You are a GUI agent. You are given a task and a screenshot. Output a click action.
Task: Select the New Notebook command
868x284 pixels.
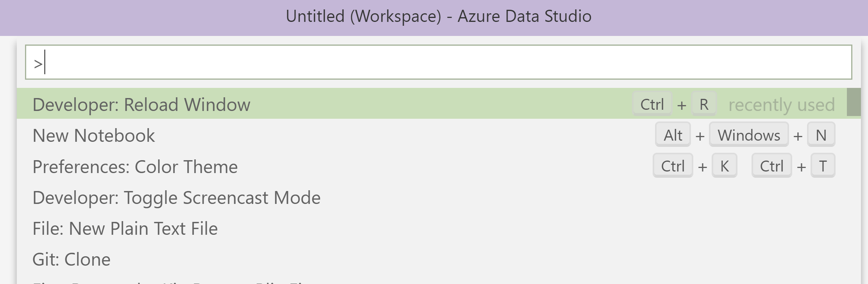click(94, 136)
